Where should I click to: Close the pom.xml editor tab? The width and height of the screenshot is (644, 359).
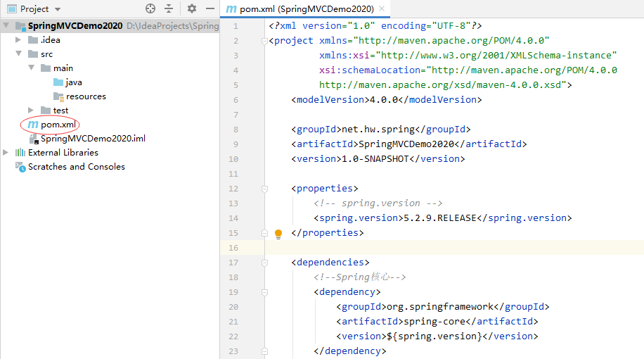pos(382,8)
